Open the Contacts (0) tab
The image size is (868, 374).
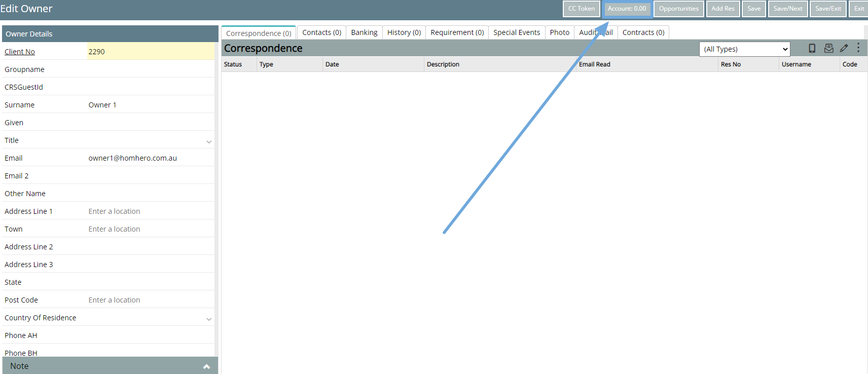point(321,32)
